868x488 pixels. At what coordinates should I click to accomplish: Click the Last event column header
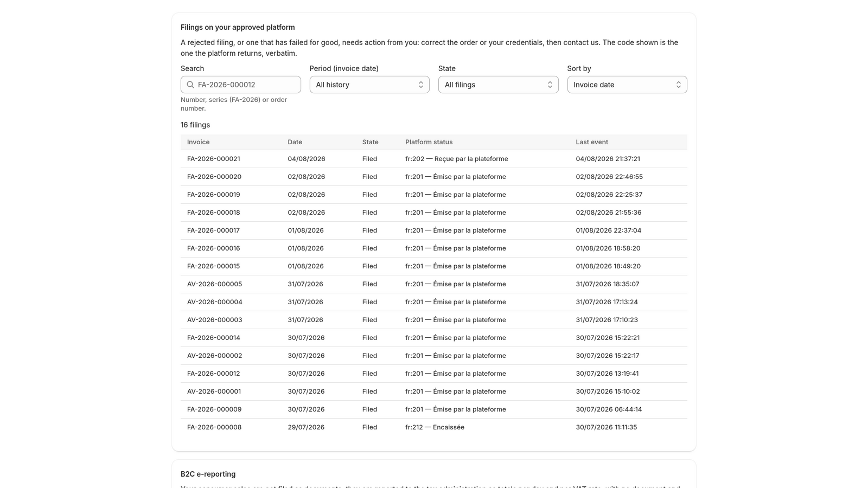(x=592, y=142)
